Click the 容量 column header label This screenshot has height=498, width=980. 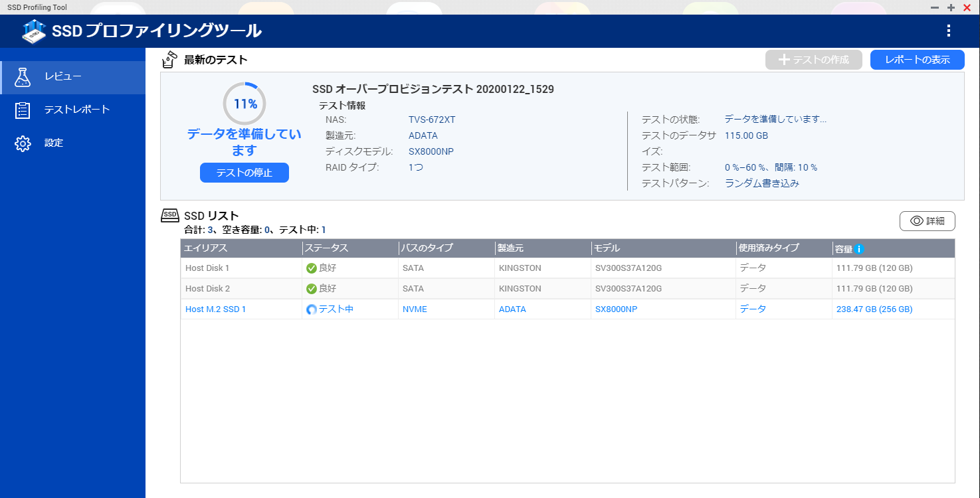tap(843, 249)
